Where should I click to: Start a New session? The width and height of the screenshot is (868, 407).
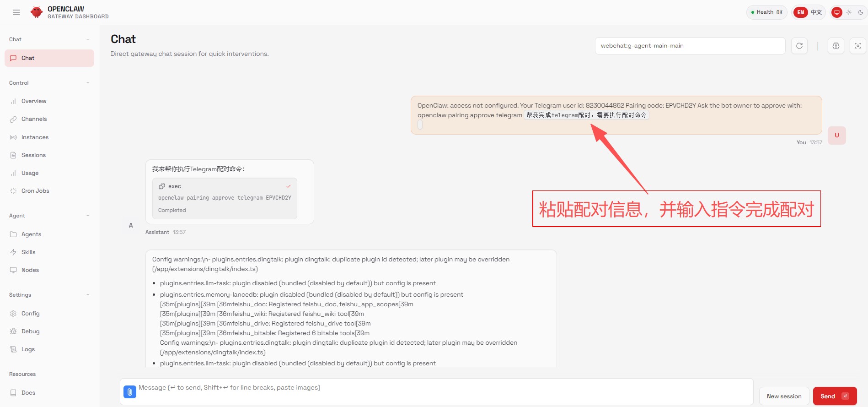point(784,396)
